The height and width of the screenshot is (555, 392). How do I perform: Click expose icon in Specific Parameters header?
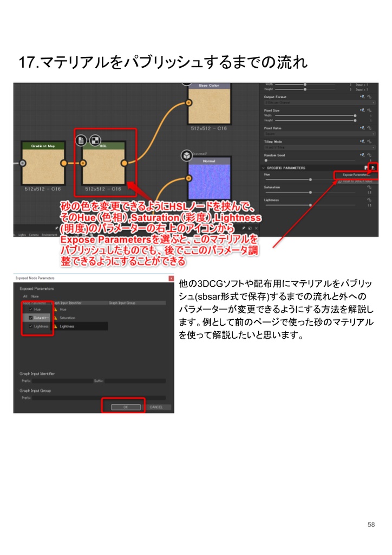point(373,167)
